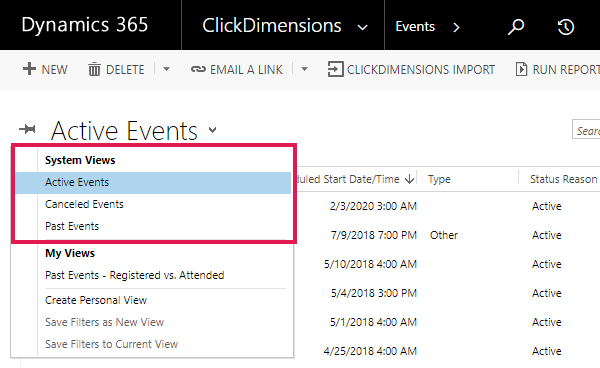Choose Create Personal View

(x=96, y=300)
